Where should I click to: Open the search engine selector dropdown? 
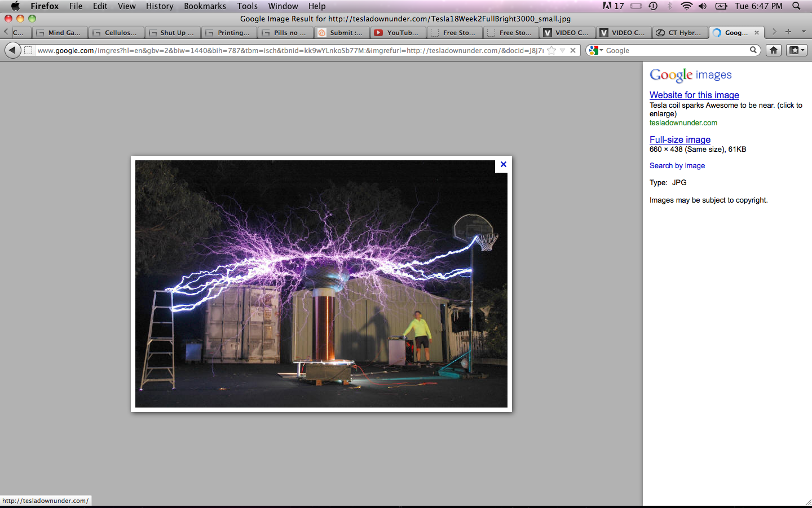coord(601,50)
